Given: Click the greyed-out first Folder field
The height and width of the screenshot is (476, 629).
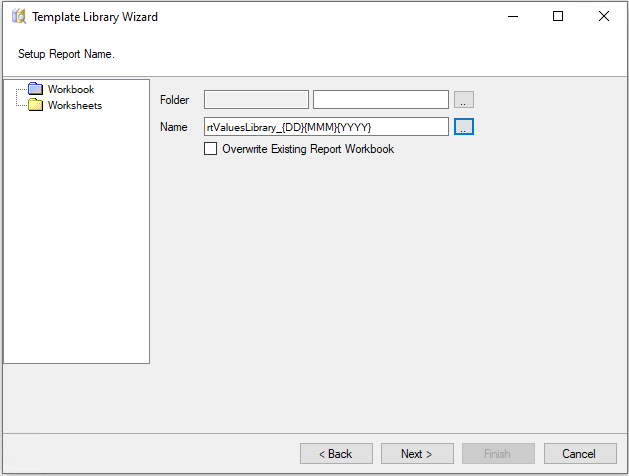Looking at the screenshot, I should coord(256,99).
